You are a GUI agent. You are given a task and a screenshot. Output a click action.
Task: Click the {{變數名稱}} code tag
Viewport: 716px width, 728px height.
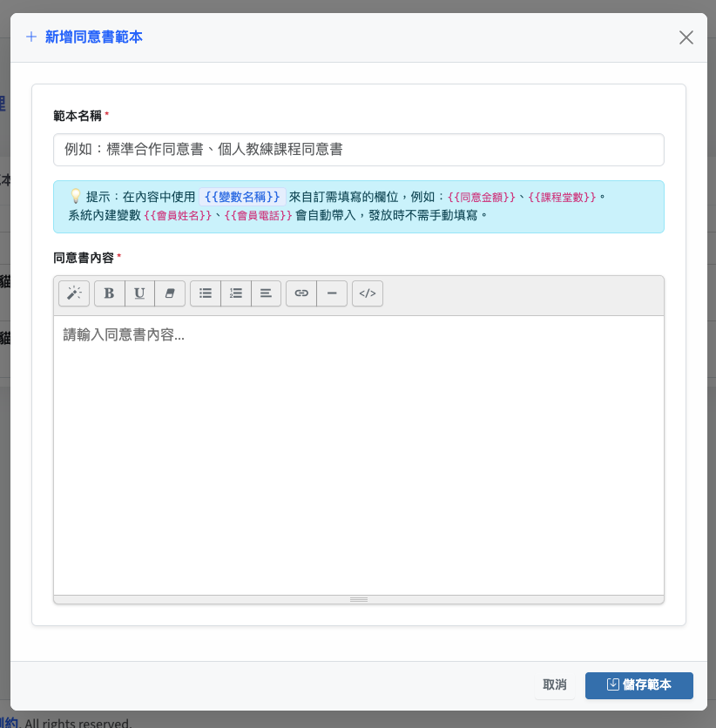pos(242,197)
